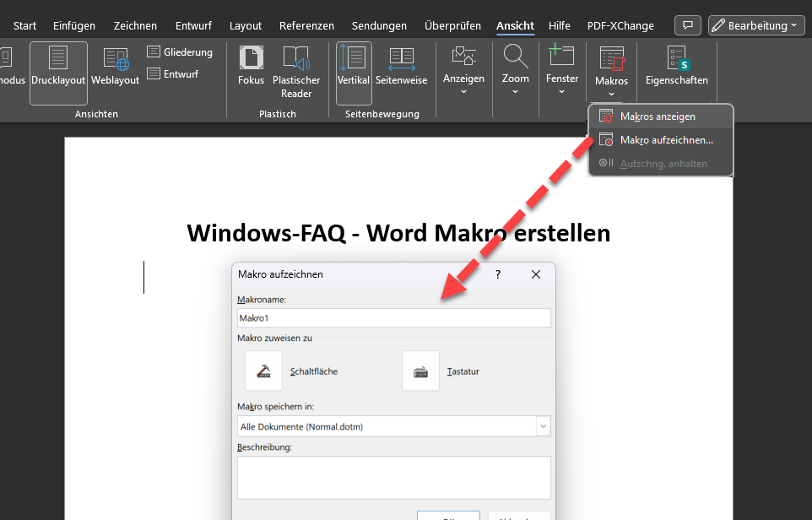This screenshot has width=812, height=520.
Task: Choose Makro aufzeichnen... from the menu
Action: [665, 140]
